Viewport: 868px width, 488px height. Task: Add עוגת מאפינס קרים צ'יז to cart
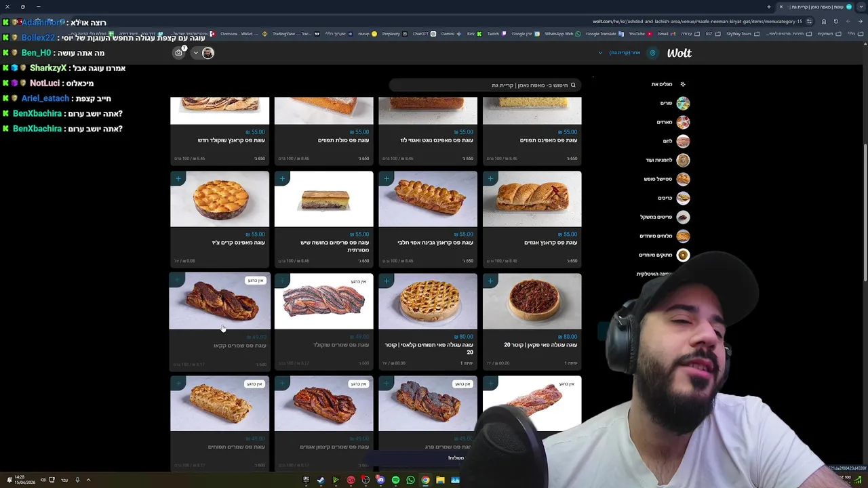pyautogui.click(x=178, y=178)
